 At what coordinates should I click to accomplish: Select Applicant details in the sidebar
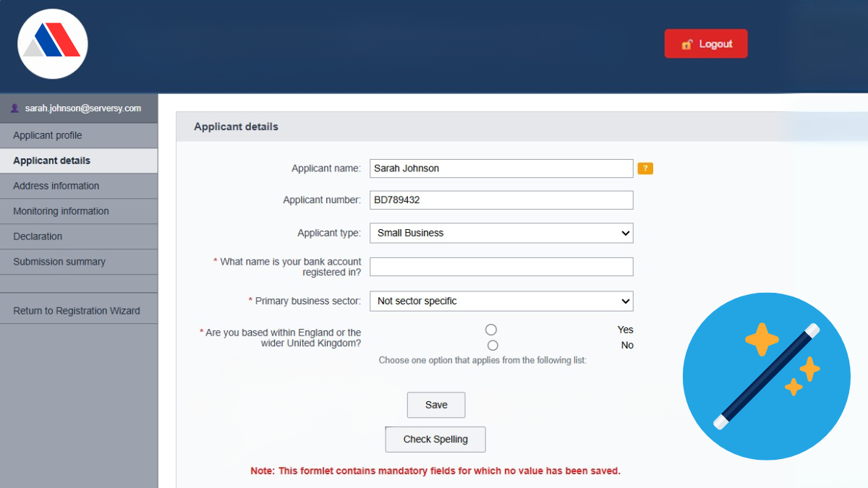pos(79,160)
